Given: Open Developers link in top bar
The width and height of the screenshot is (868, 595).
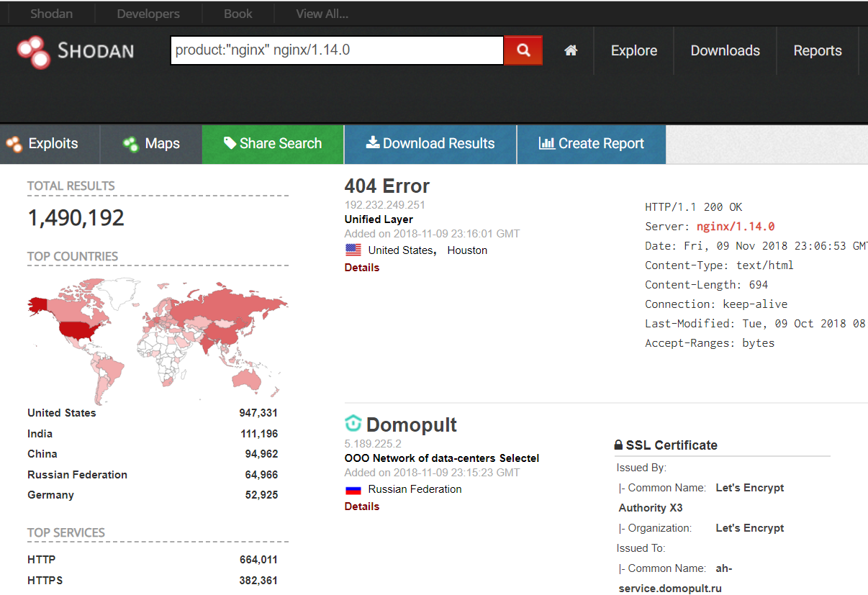Looking at the screenshot, I should [x=148, y=14].
